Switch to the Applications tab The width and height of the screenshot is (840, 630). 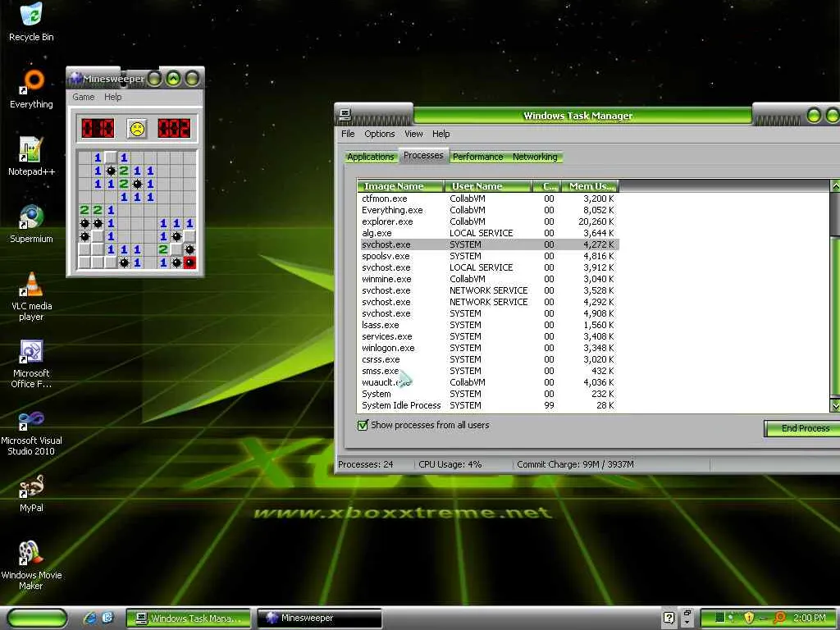(371, 157)
